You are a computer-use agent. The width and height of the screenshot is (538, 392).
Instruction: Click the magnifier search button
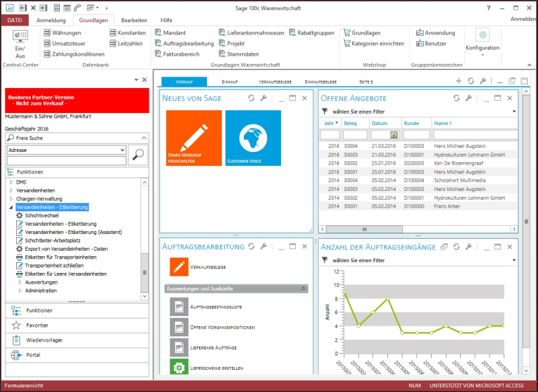(x=138, y=155)
